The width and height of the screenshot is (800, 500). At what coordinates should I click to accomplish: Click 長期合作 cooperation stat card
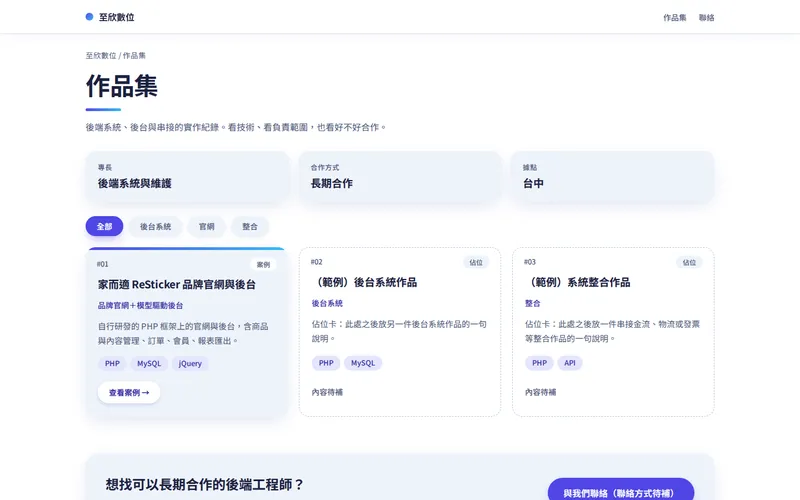400,177
